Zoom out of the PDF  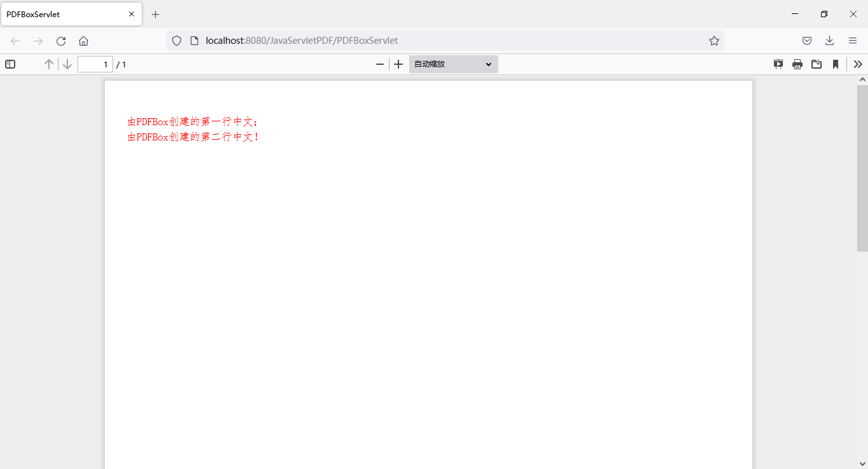tap(380, 64)
